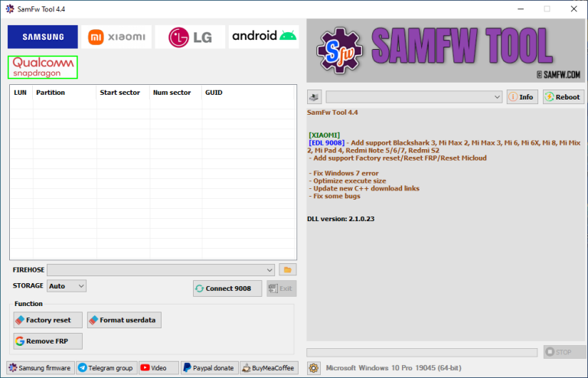
Task: Open the Android tab
Action: (263, 37)
